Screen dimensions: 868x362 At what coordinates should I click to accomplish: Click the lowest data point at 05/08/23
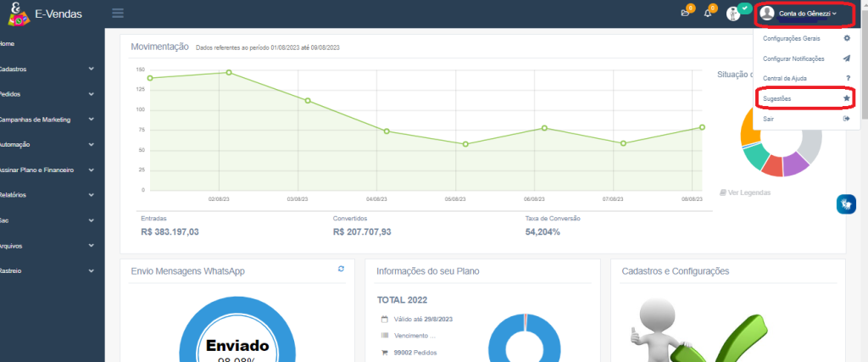pos(465,144)
